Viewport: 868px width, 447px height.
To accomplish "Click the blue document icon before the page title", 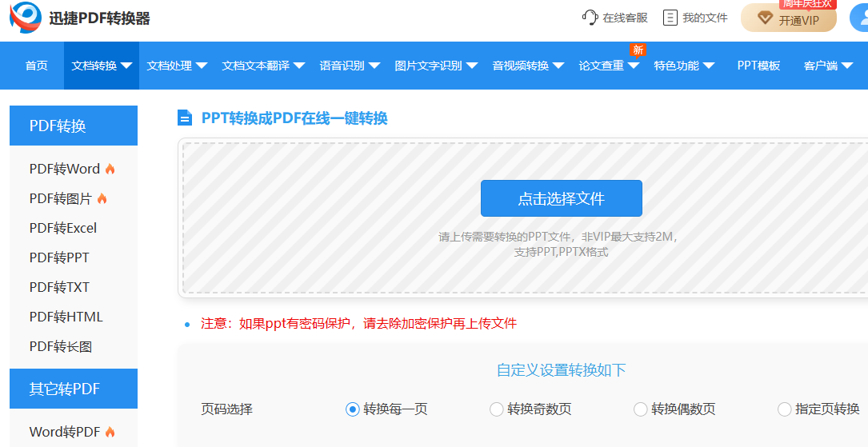I will pos(185,118).
